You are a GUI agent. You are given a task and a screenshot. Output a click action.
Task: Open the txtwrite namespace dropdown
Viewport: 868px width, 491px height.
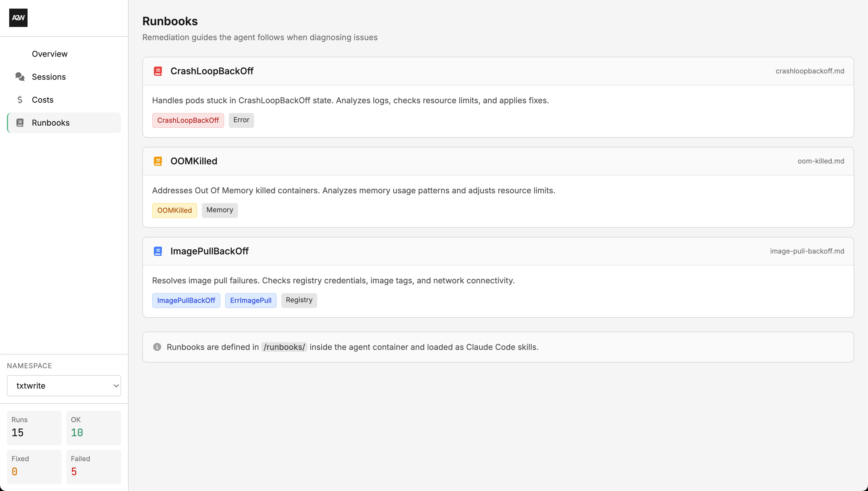tap(64, 385)
